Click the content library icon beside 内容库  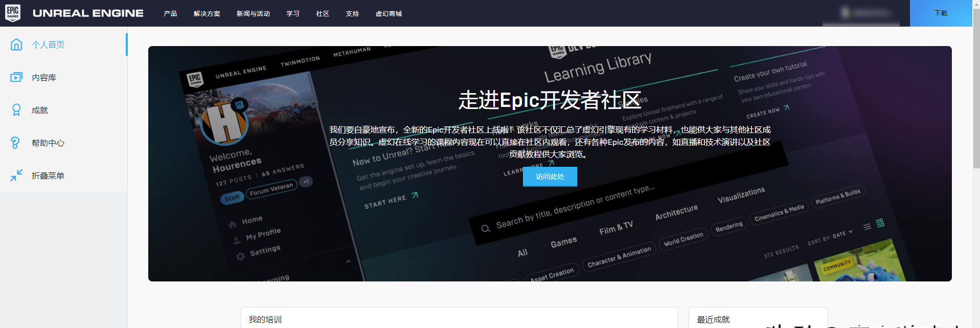point(16,77)
